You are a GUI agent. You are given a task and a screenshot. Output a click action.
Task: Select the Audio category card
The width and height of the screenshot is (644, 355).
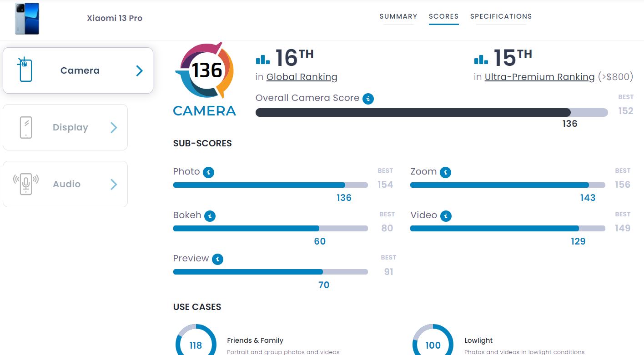65,184
